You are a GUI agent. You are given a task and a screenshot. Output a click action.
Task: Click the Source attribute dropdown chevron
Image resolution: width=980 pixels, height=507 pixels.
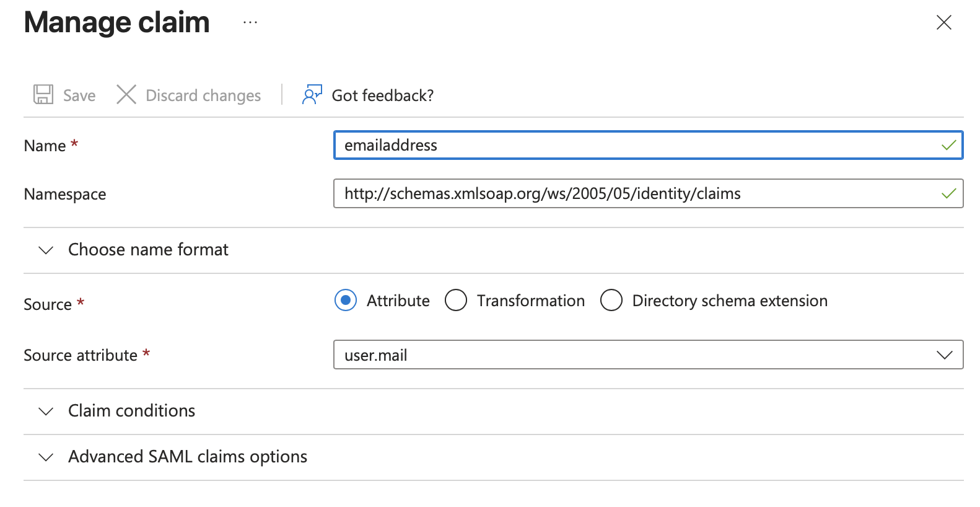click(x=944, y=355)
